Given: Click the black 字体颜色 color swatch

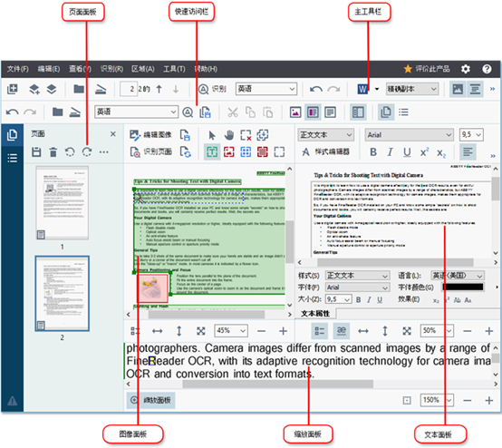Looking at the screenshot, I should click(463, 287).
